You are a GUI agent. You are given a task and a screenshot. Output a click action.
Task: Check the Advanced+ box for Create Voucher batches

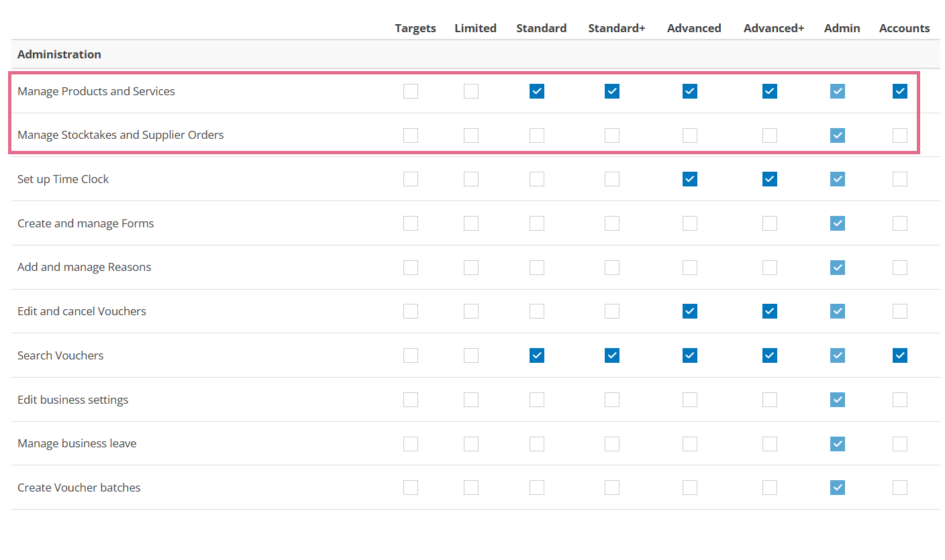769,488
